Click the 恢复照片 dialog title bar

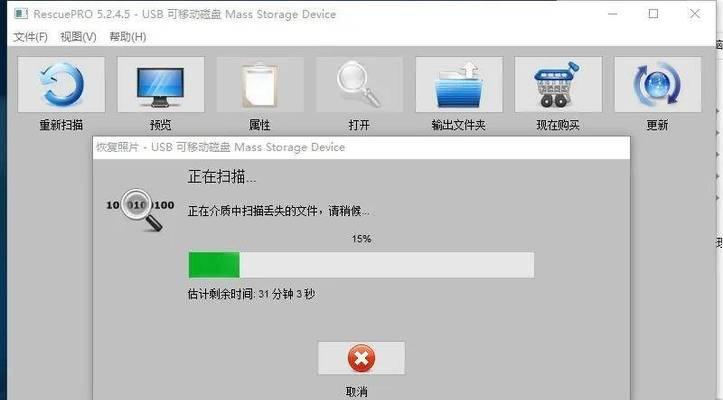(361, 147)
